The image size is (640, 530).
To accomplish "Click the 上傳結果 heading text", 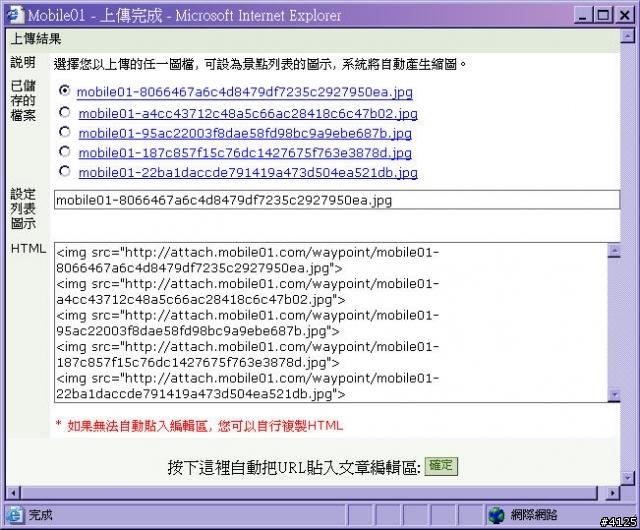I will 36,39.
